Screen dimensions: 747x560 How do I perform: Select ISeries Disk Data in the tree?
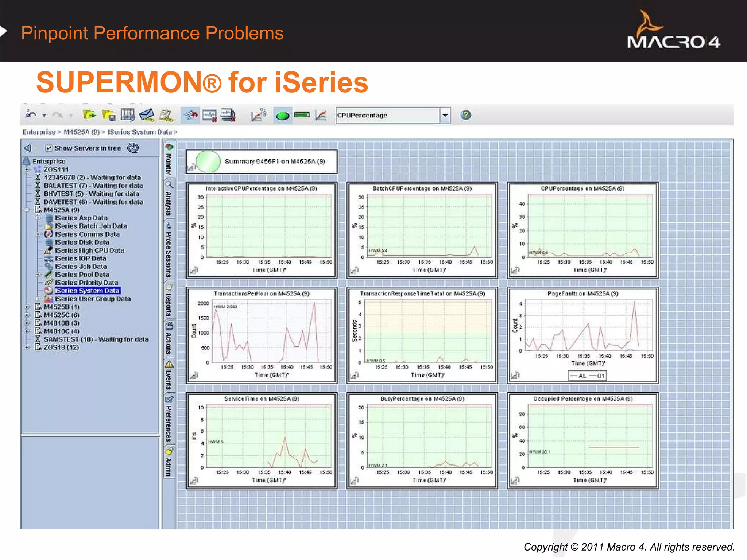[82, 242]
